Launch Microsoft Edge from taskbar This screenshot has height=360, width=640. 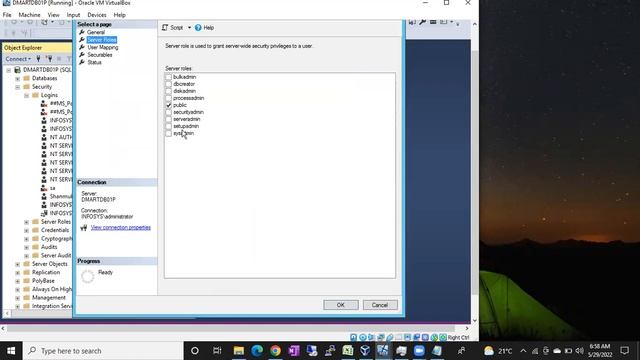coord(257,351)
